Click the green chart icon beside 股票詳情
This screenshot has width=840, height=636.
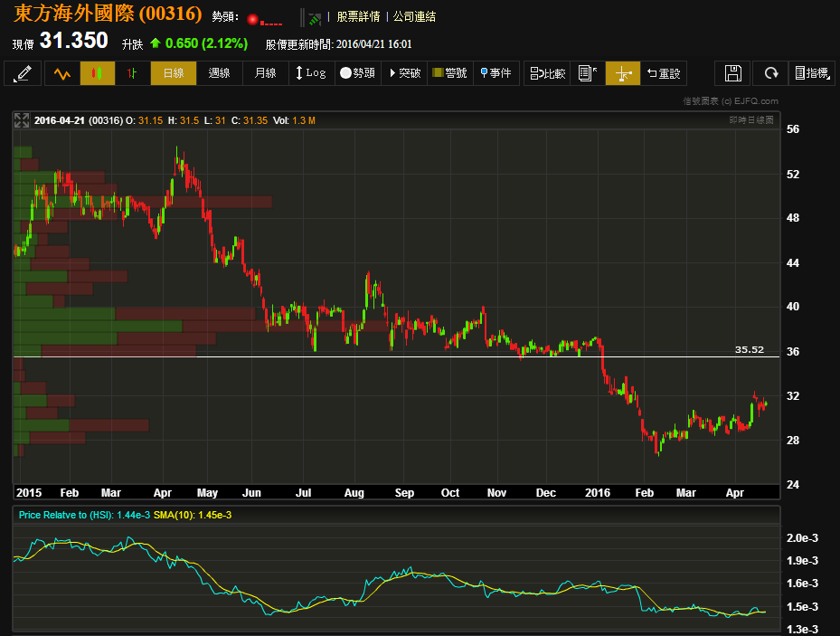coord(315,19)
